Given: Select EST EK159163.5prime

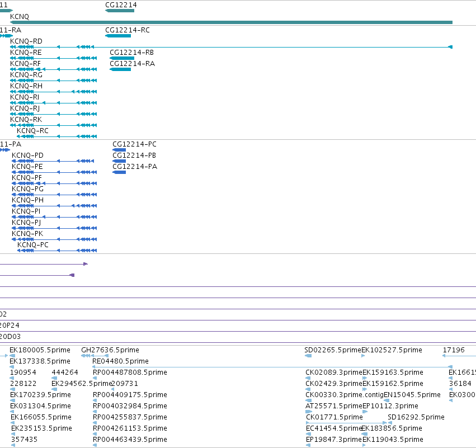Looking at the screenshot, I should (393, 372).
